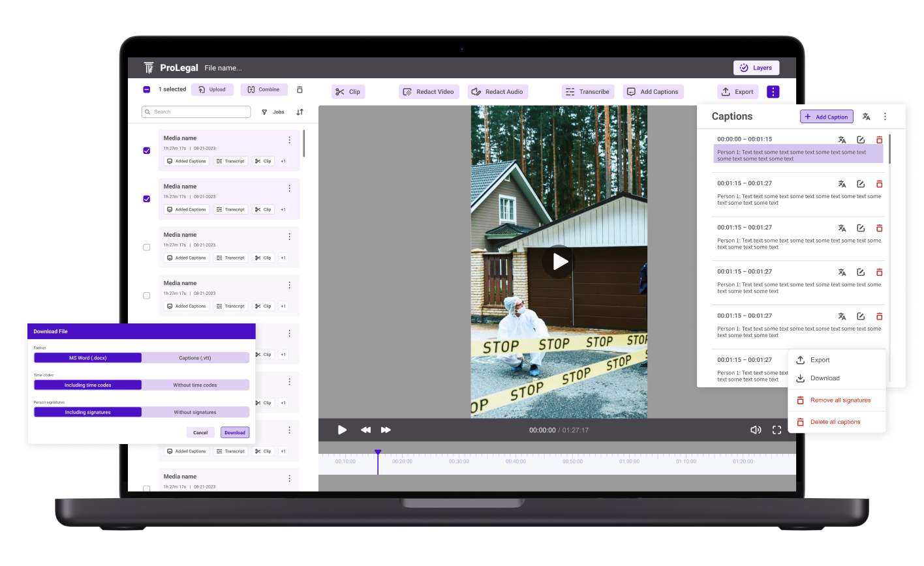Delete the 00:00:00 – 00:01:15 caption
Screen dimensions: 924x566
coord(879,140)
